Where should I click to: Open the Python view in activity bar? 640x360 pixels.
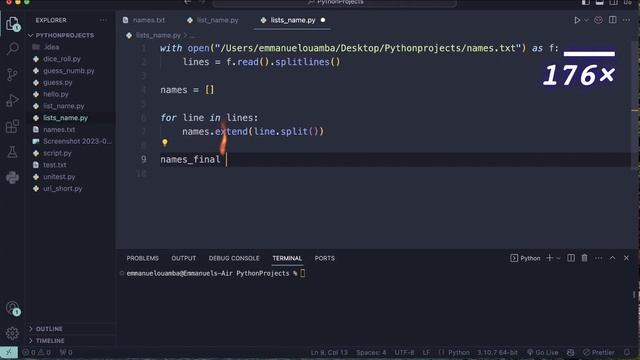[13, 177]
